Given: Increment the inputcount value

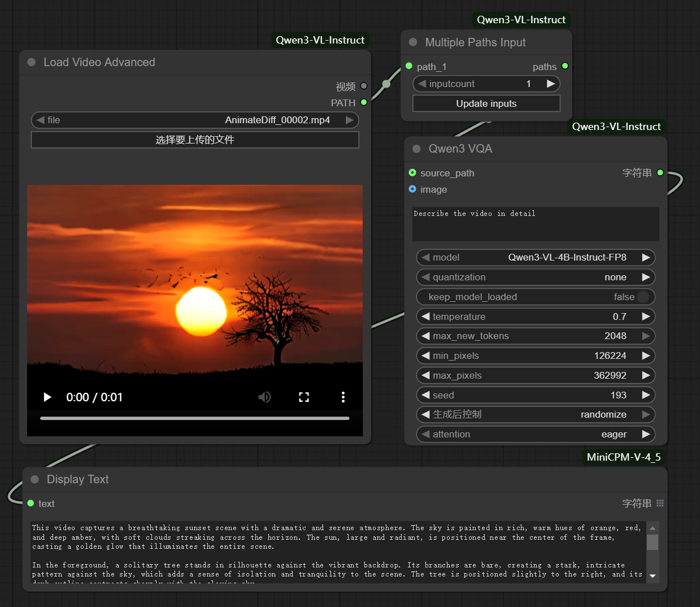Looking at the screenshot, I should click(x=550, y=84).
